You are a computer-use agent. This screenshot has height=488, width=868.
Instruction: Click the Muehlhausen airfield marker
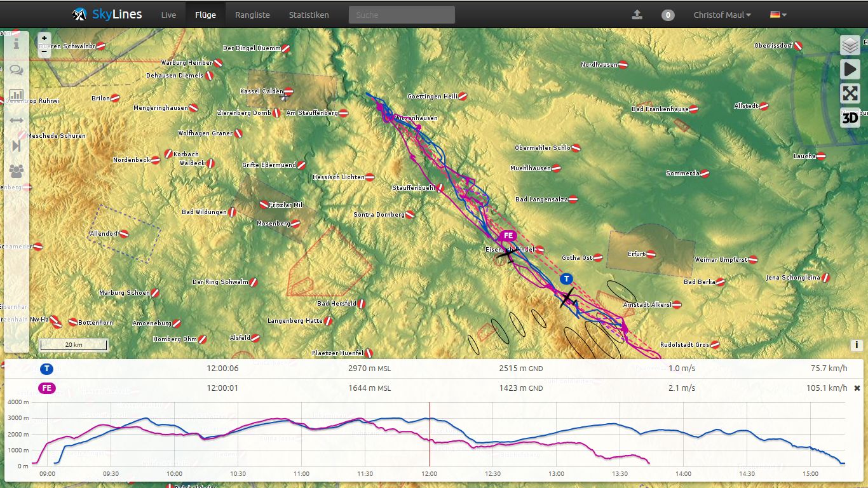[x=556, y=168]
